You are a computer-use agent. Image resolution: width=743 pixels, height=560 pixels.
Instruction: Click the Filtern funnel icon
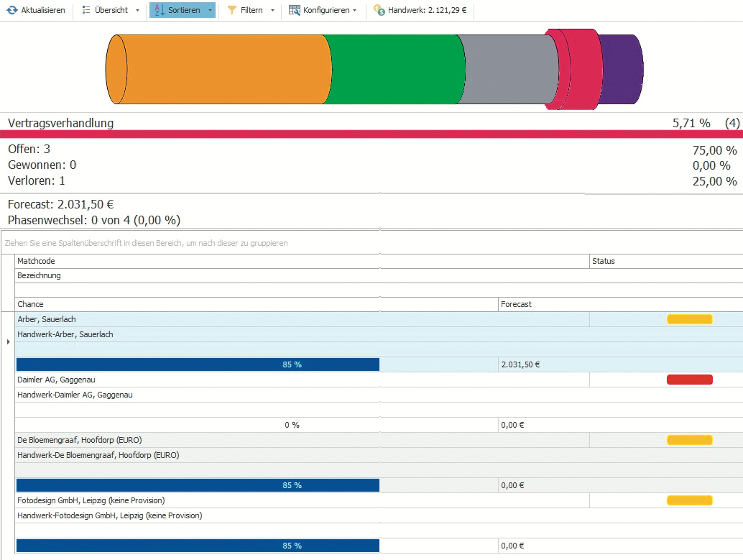232,10
